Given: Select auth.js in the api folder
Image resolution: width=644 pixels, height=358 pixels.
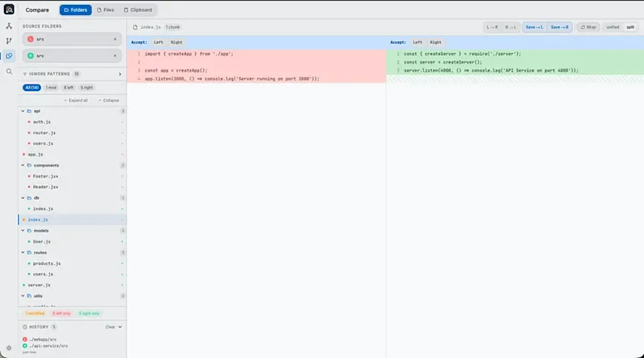Looking at the screenshot, I should [72, 122].
